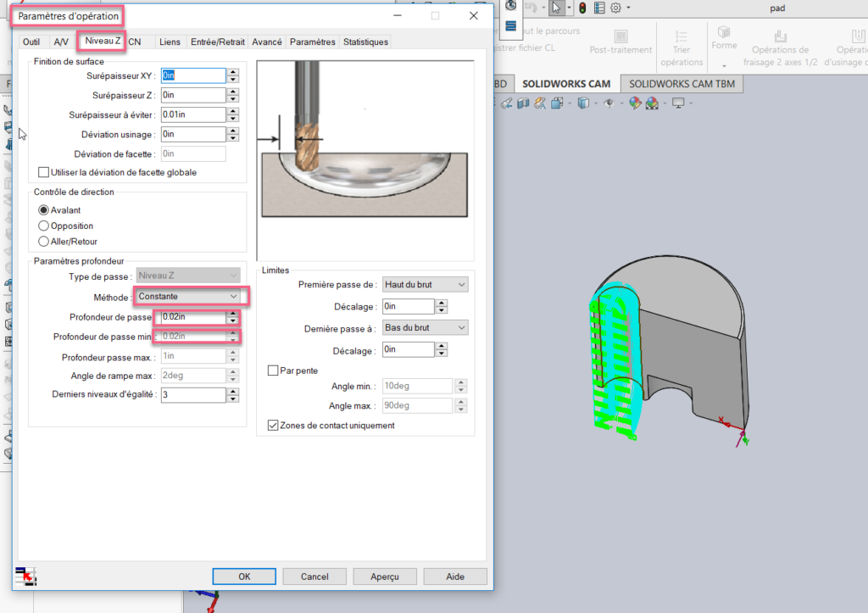Image resolution: width=868 pixels, height=613 pixels.
Task: Click the file properties list icon
Action: click(x=599, y=8)
